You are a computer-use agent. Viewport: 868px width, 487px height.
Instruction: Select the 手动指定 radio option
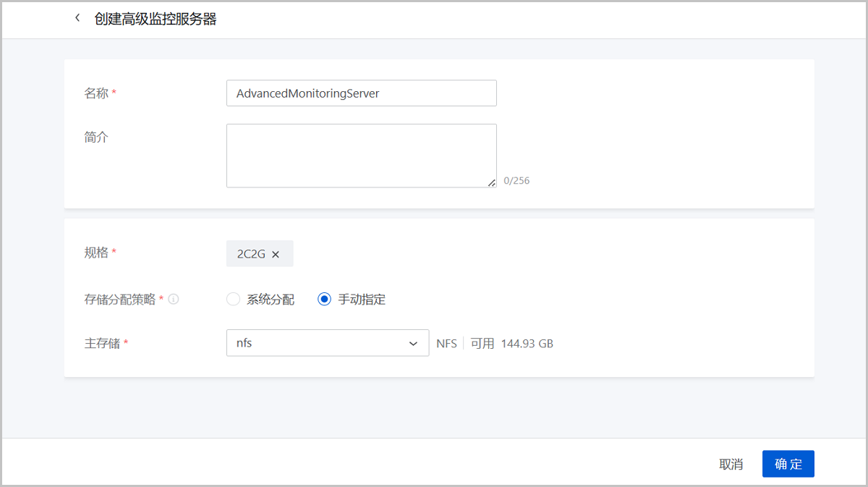(325, 300)
